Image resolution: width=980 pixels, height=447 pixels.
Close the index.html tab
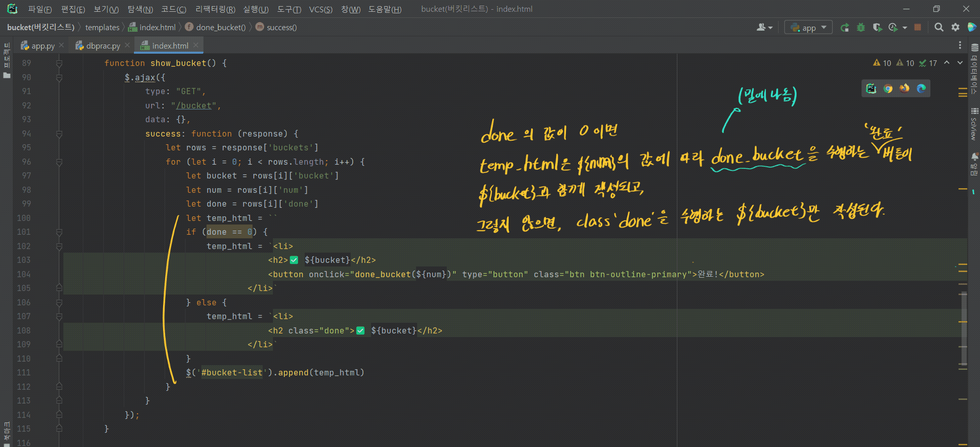point(196,45)
